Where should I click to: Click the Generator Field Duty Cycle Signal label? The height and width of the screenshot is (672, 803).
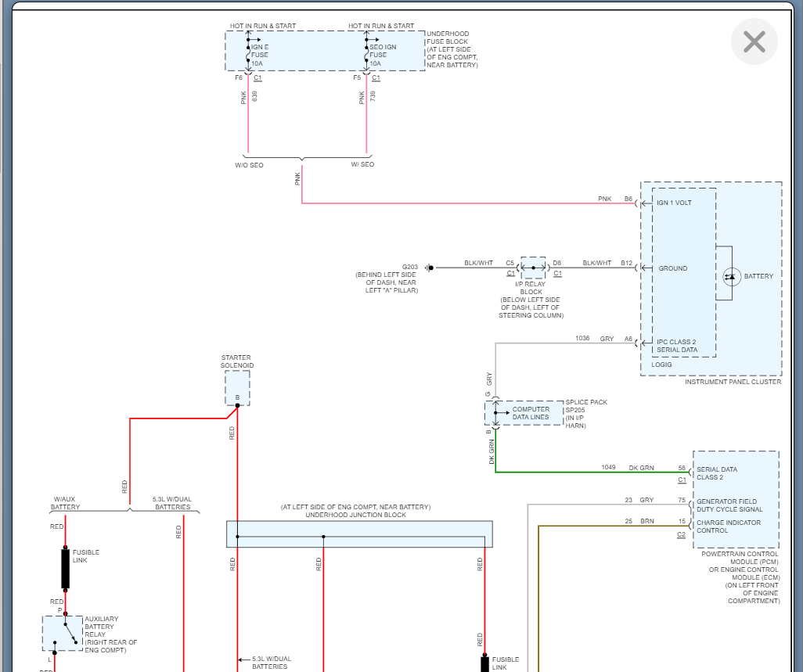pos(729,505)
